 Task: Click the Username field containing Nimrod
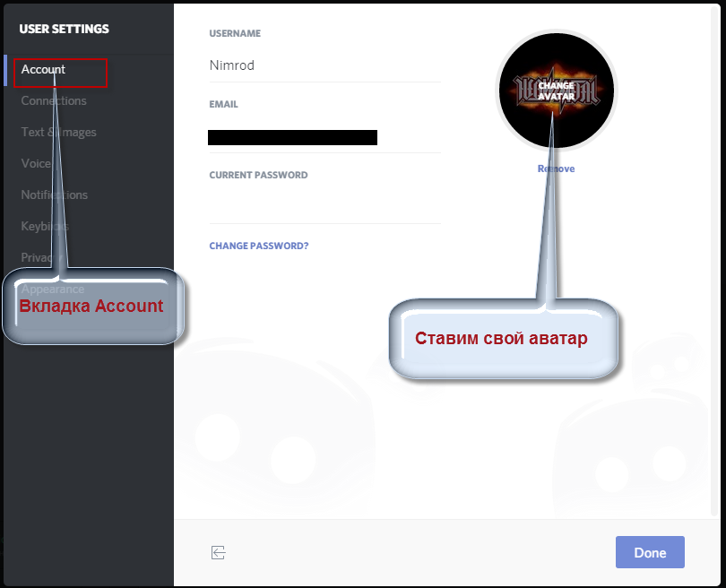coord(325,65)
